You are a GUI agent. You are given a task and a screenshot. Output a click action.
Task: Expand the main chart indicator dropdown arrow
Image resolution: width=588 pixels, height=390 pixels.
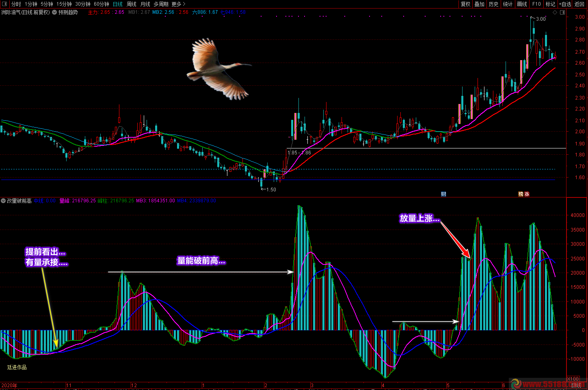click(54, 13)
